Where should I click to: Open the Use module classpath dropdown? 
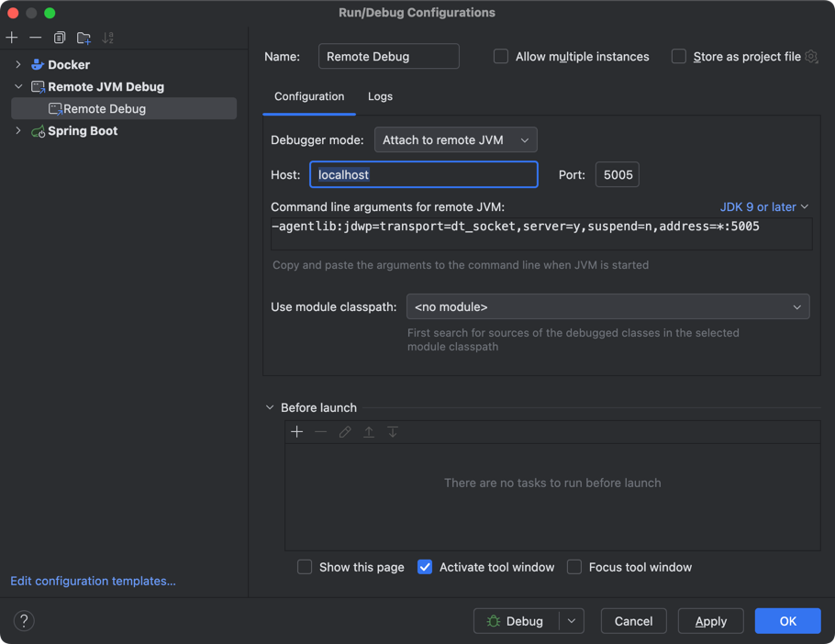pos(607,307)
